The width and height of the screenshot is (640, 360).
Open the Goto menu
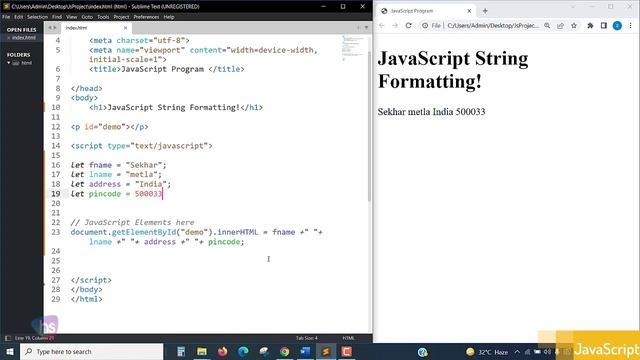[x=87, y=17]
